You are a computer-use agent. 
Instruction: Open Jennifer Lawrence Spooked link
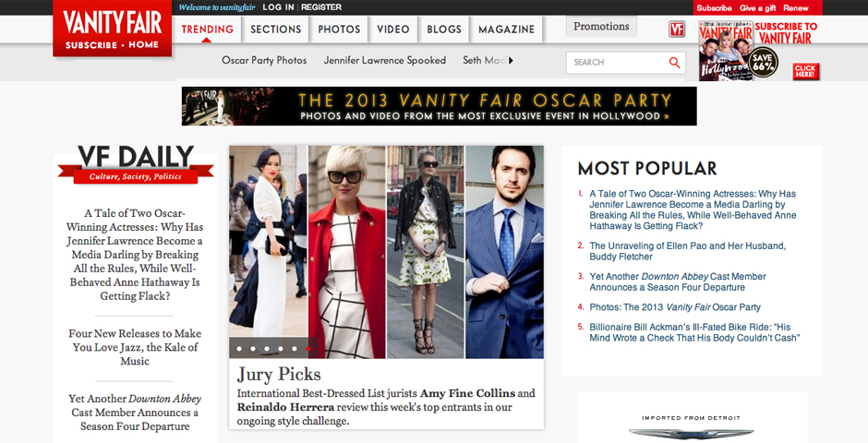point(385,60)
